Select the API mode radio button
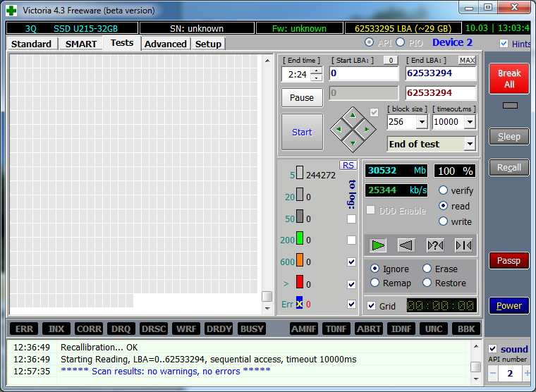The image size is (536, 392). click(369, 42)
